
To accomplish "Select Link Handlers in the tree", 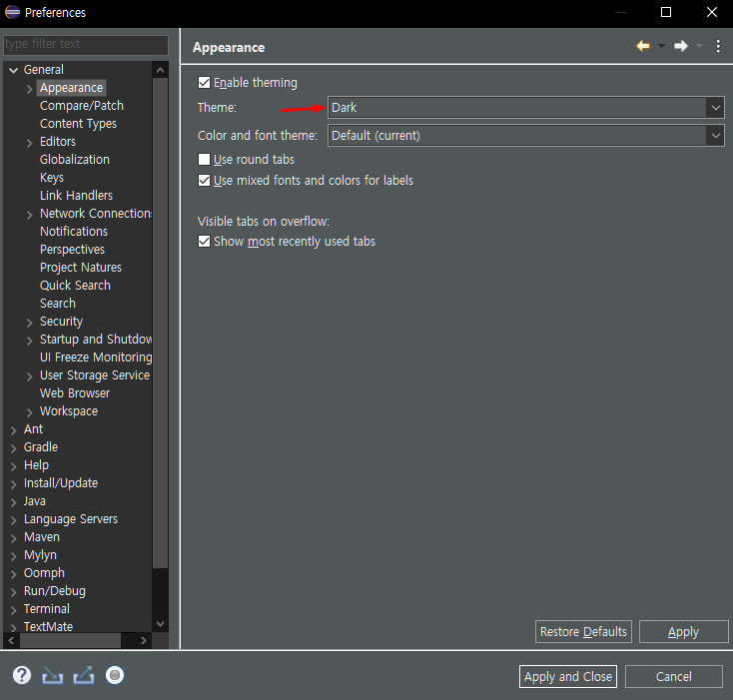I will pos(76,196).
